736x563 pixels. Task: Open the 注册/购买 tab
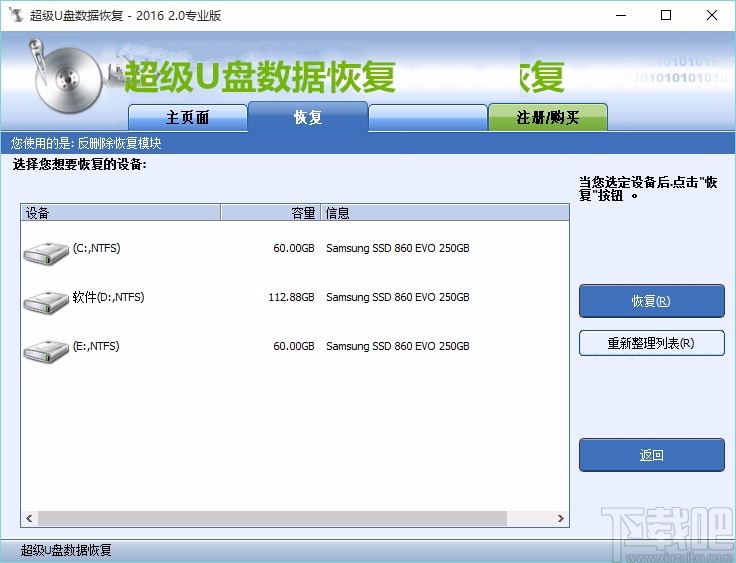[548, 117]
